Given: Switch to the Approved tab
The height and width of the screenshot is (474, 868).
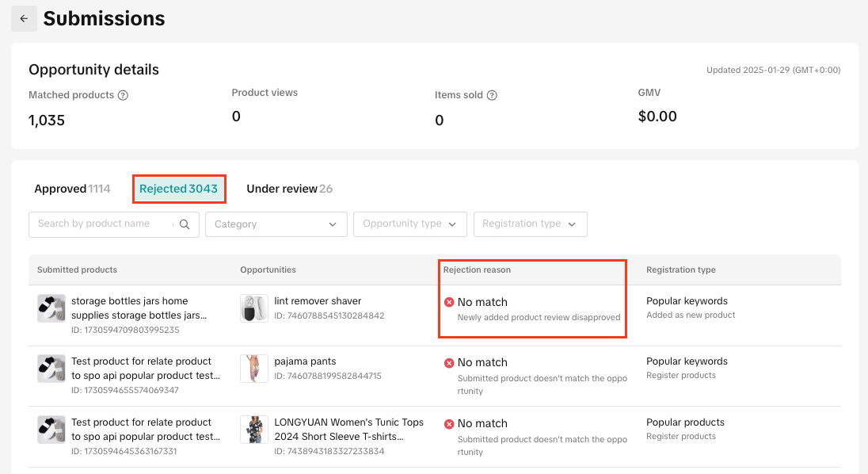Looking at the screenshot, I should tap(71, 189).
